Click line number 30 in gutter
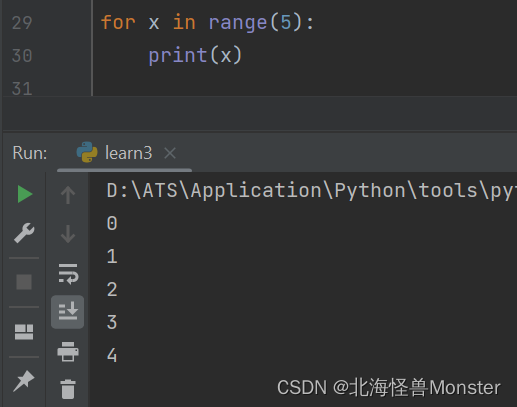Viewport: 517px width, 407px height. point(22,56)
